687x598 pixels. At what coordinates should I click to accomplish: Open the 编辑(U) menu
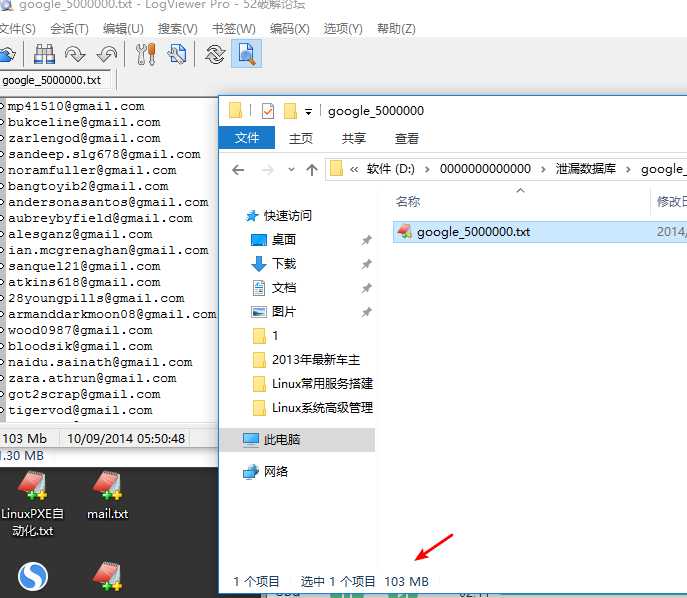point(123,29)
